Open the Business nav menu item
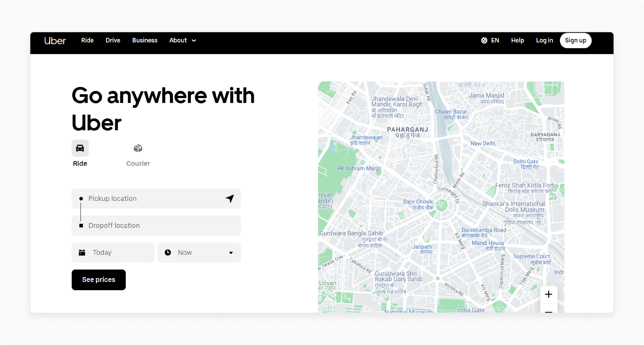The image size is (644, 345). [145, 40]
